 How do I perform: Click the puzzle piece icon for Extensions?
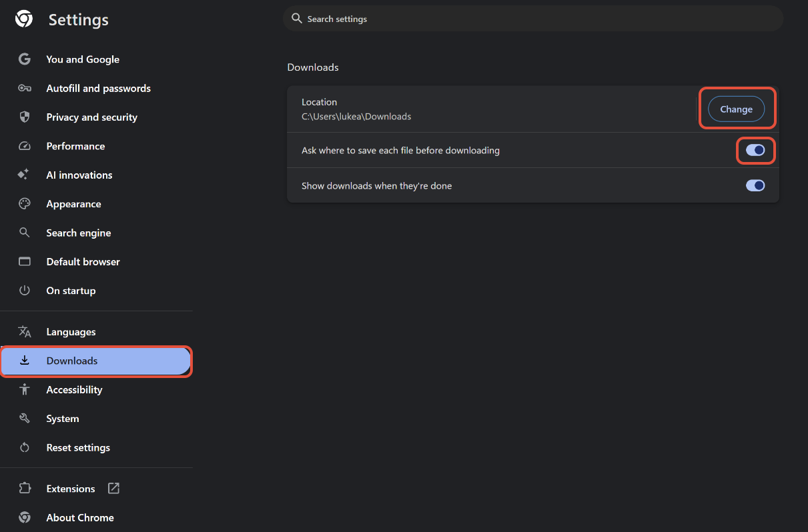25,489
